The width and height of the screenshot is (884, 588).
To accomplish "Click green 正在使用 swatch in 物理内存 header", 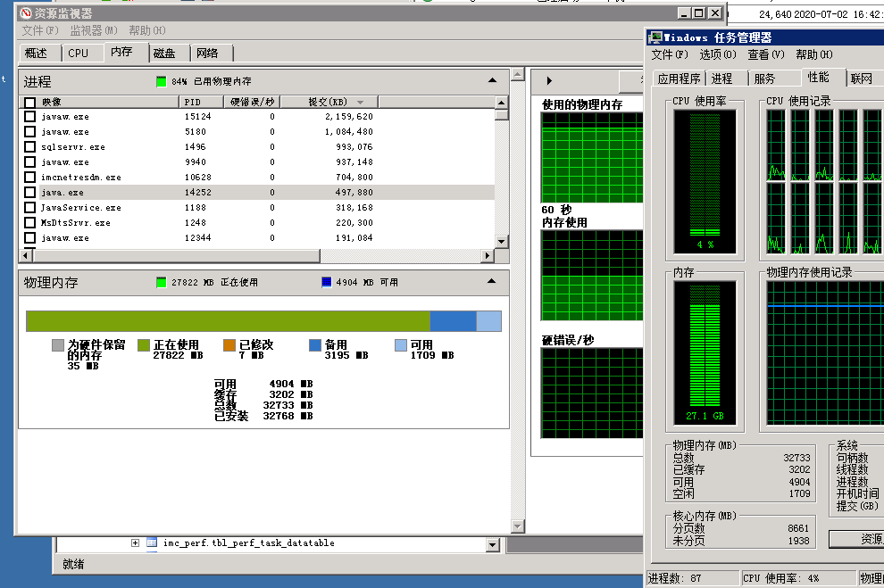I will pyautogui.click(x=162, y=282).
